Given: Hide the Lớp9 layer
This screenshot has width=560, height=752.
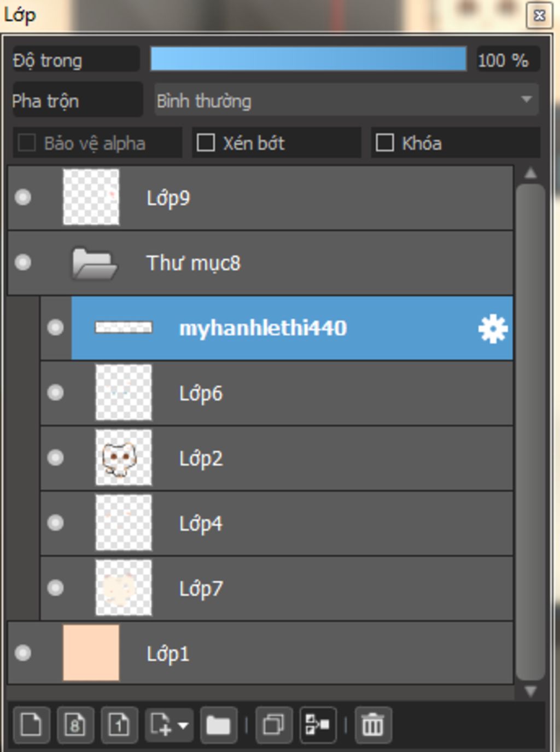Looking at the screenshot, I should point(23,197).
